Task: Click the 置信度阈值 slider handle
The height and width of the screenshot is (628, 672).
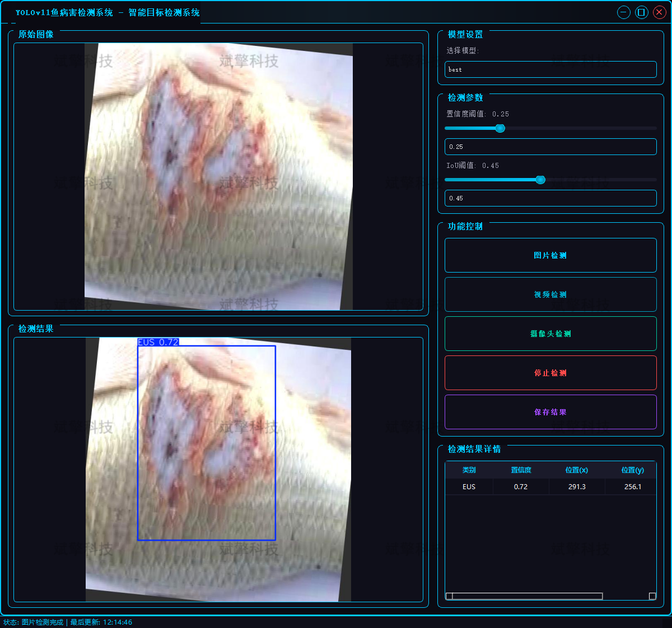Action: click(x=500, y=128)
